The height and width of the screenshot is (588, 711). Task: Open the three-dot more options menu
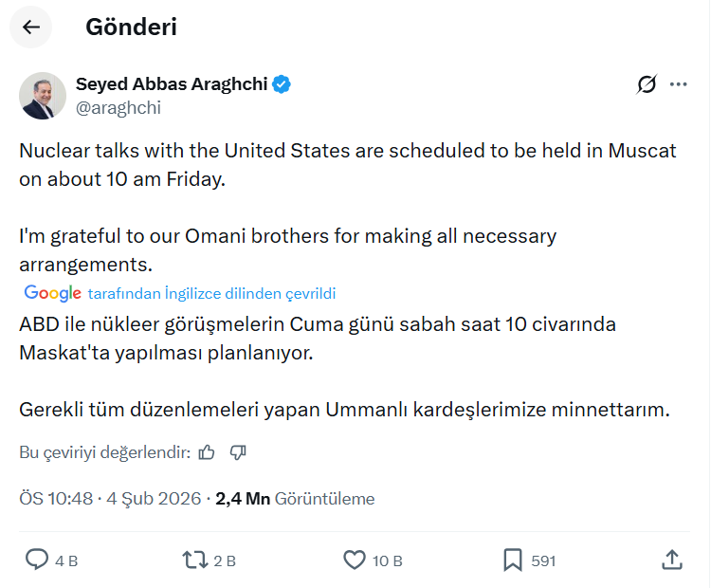coord(678,84)
